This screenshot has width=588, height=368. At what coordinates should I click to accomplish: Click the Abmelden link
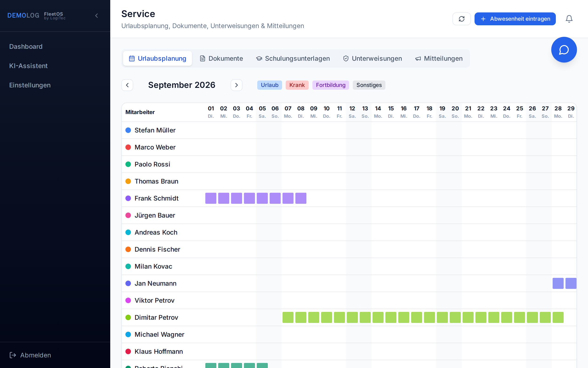tap(35, 355)
